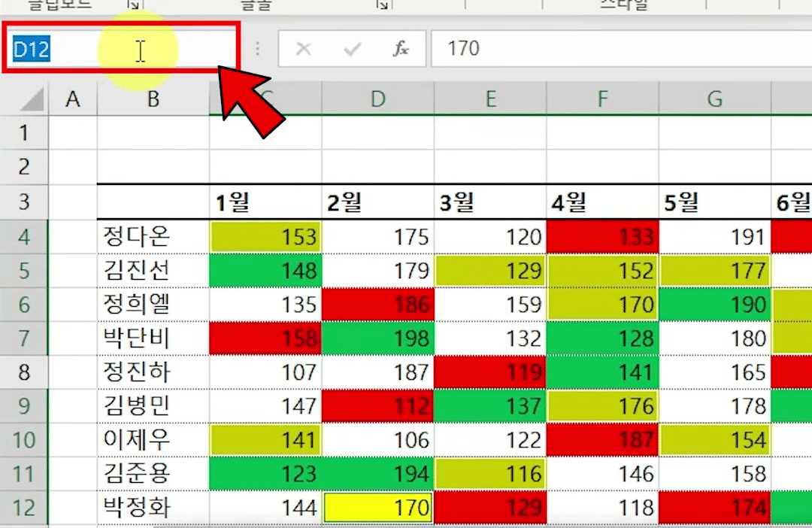Viewport: 812px width, 528px height.
Task: Select row 1 header
Action: [x=24, y=133]
